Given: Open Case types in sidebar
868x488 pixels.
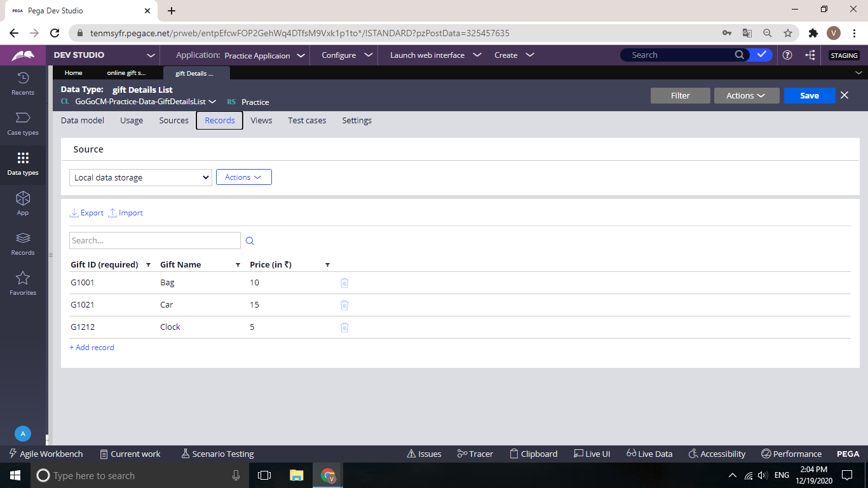Looking at the screenshot, I should click(x=23, y=124).
